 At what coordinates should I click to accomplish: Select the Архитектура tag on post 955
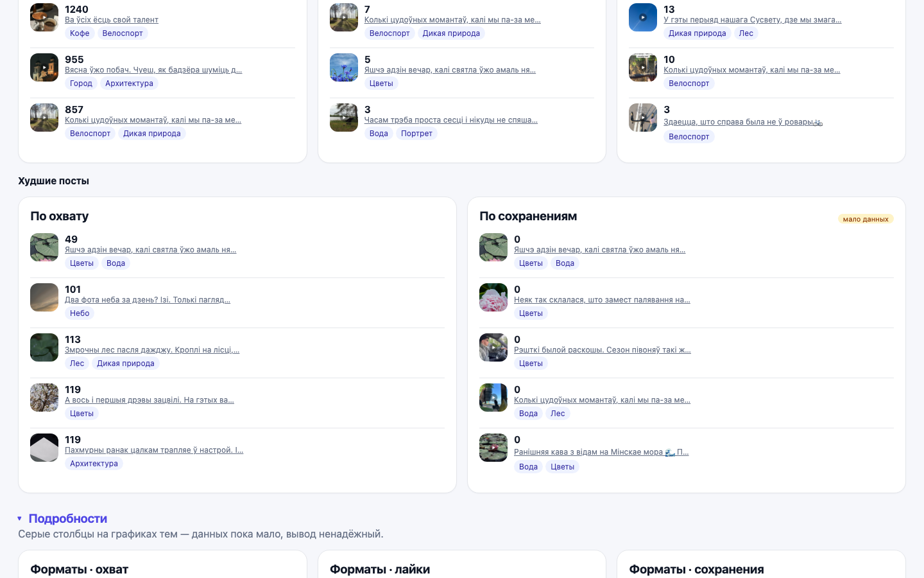pos(129,83)
